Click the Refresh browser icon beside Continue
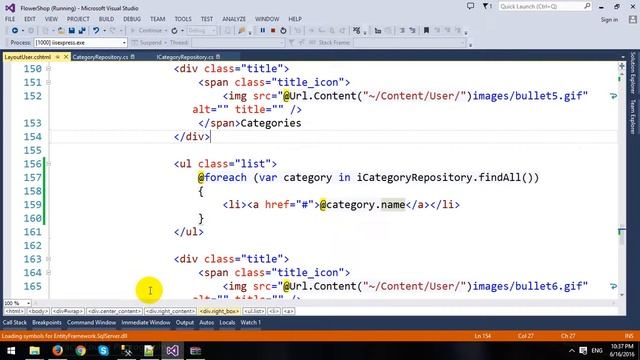Viewport: 640px width, 360px height. pyautogui.click(x=174, y=31)
